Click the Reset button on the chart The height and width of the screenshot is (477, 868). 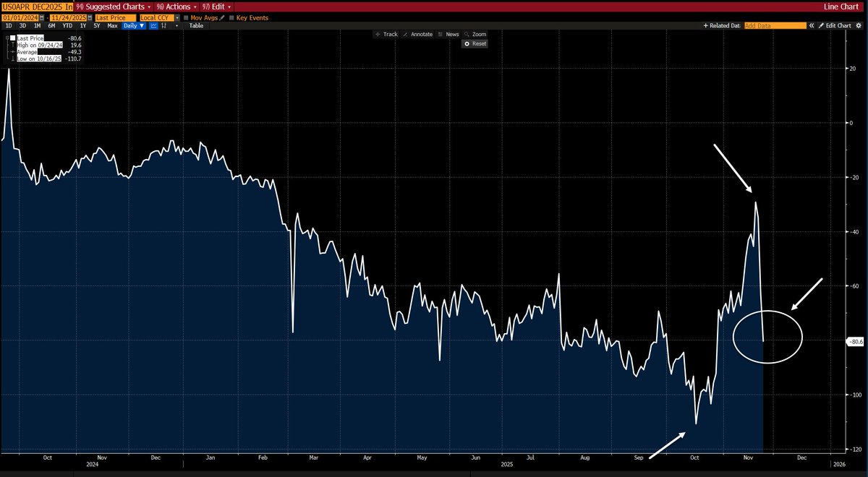[x=474, y=43]
